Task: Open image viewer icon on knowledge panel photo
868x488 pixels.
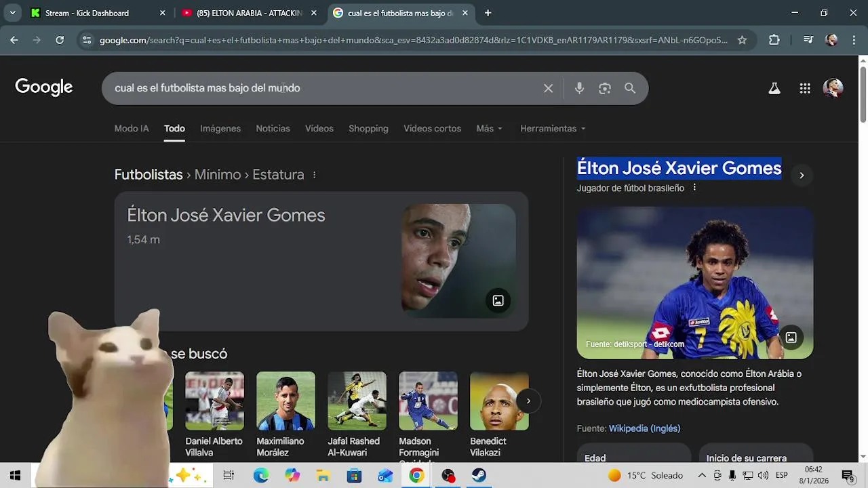Action: point(791,337)
